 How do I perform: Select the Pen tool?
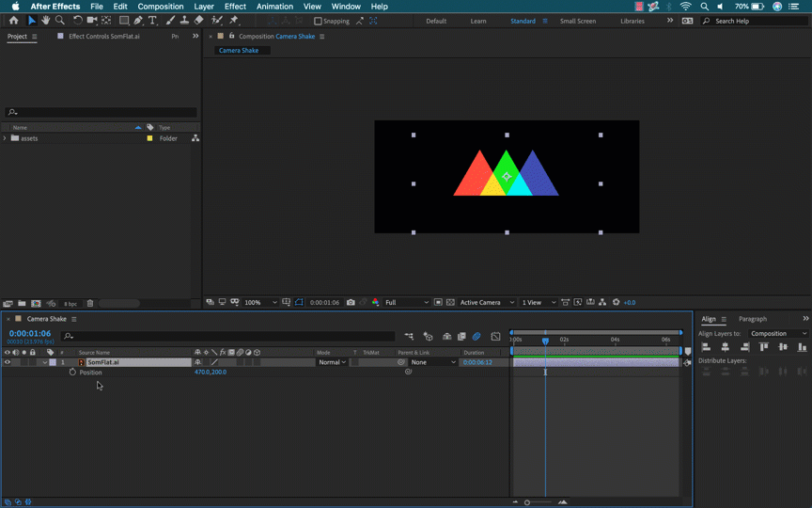[138, 20]
